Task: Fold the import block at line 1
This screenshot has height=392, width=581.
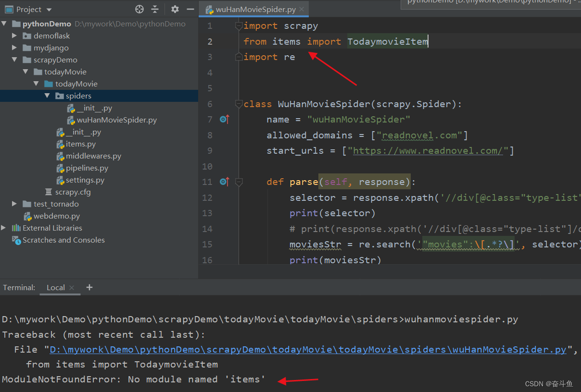Action: [x=239, y=25]
